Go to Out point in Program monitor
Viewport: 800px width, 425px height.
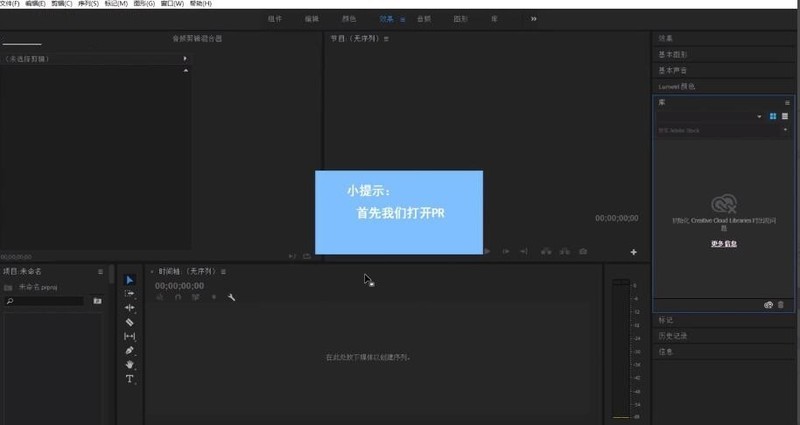pos(524,252)
